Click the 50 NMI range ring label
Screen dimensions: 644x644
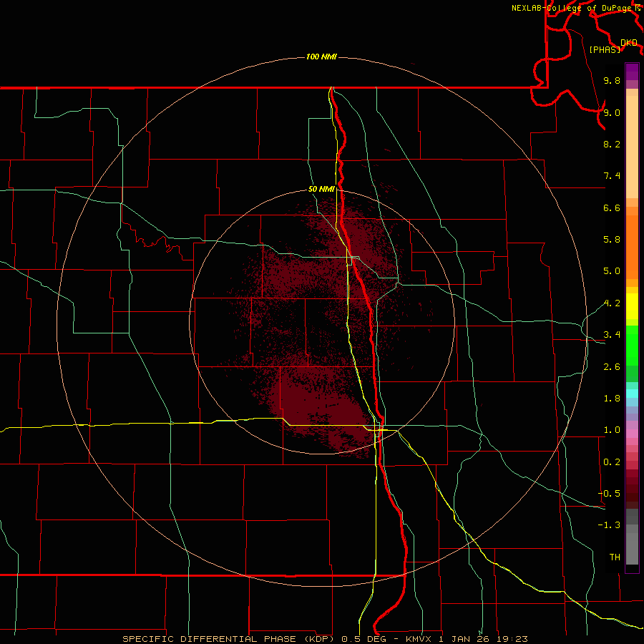(321, 190)
